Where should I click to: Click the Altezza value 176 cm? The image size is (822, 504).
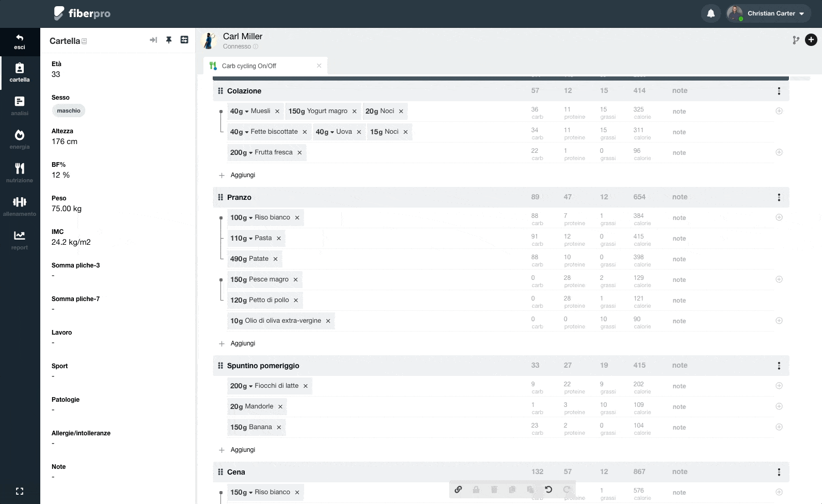[x=65, y=141]
